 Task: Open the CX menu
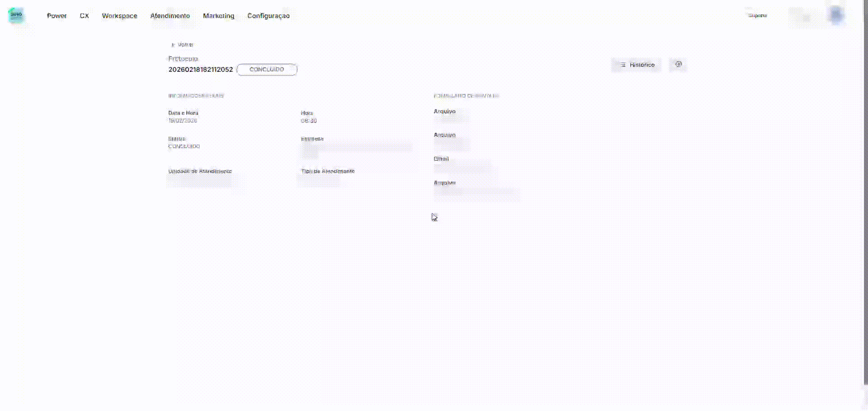click(84, 16)
